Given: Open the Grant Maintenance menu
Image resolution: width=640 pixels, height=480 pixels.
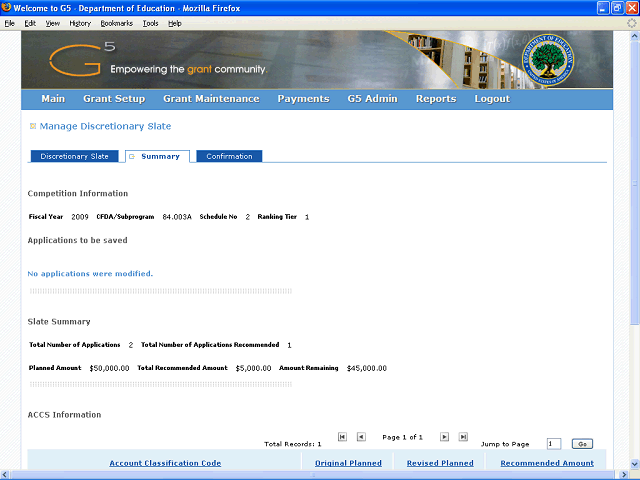Looking at the screenshot, I should [x=211, y=99].
